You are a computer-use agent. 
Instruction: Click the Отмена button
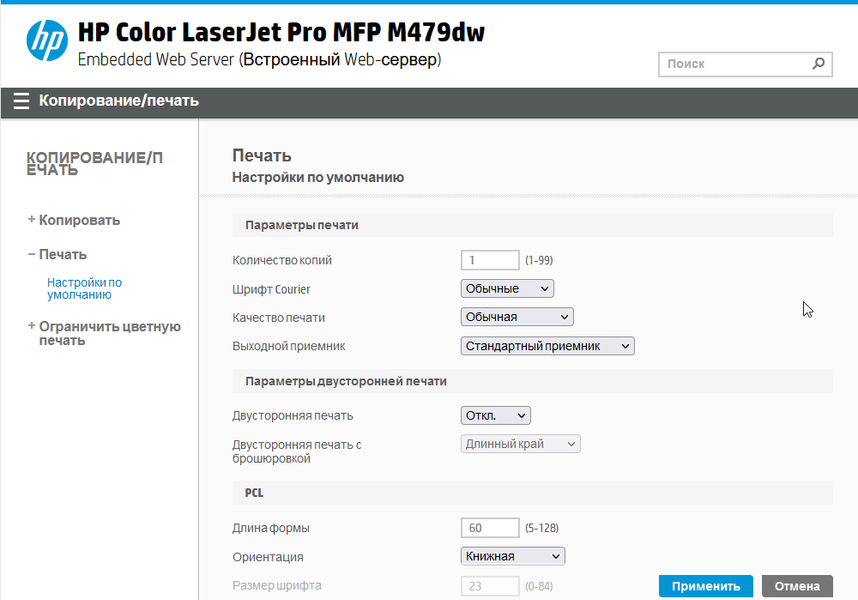point(797,586)
